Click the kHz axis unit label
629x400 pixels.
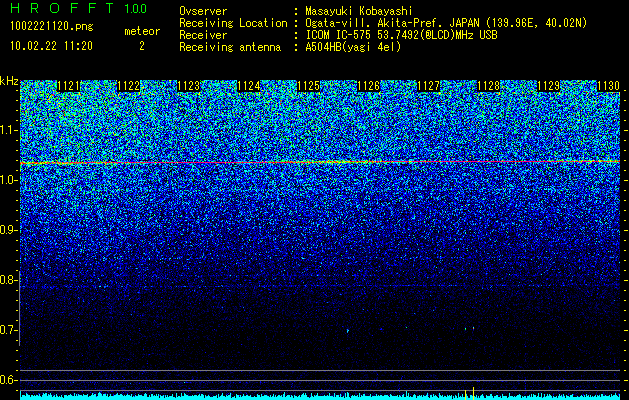(x=9, y=81)
